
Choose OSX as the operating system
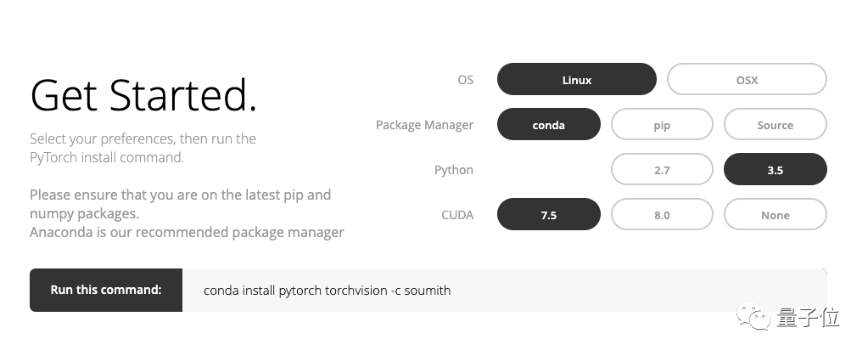[747, 80]
